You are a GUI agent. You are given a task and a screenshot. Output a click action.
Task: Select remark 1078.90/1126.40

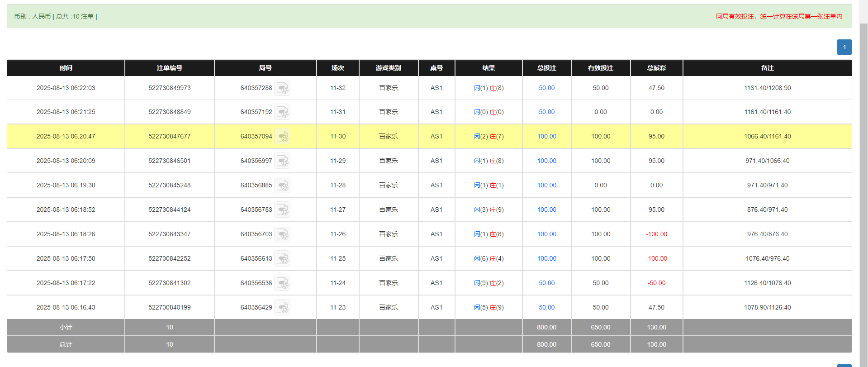[x=767, y=307]
